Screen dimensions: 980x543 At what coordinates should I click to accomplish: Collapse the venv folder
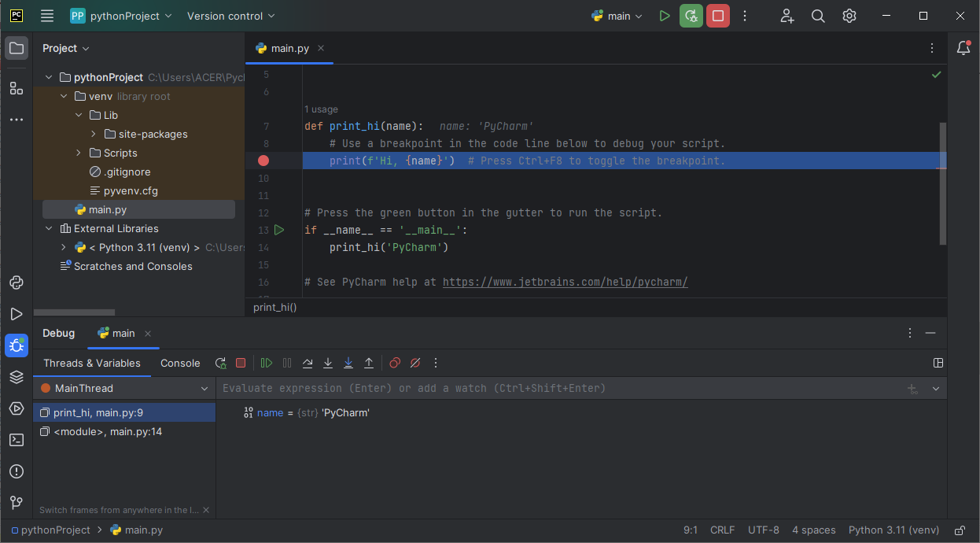(64, 96)
